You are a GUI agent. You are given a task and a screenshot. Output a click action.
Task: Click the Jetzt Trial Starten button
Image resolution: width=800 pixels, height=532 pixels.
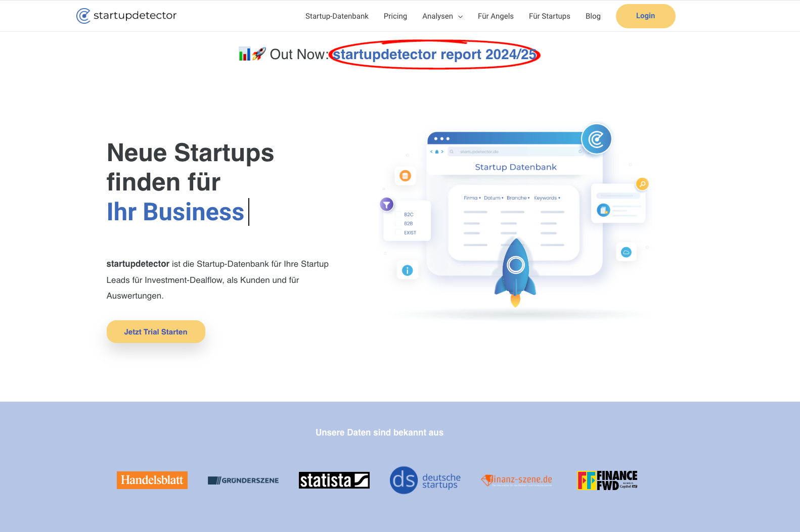[x=156, y=332]
